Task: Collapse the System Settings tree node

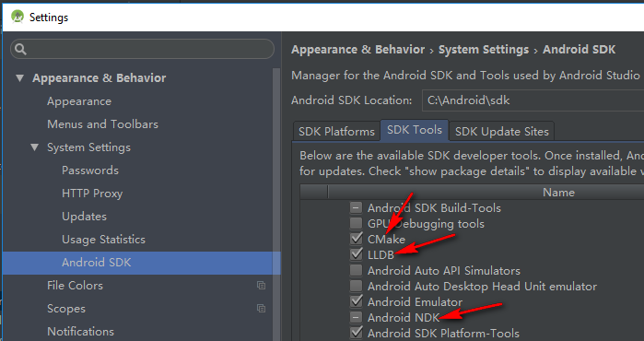Action: tap(35, 147)
